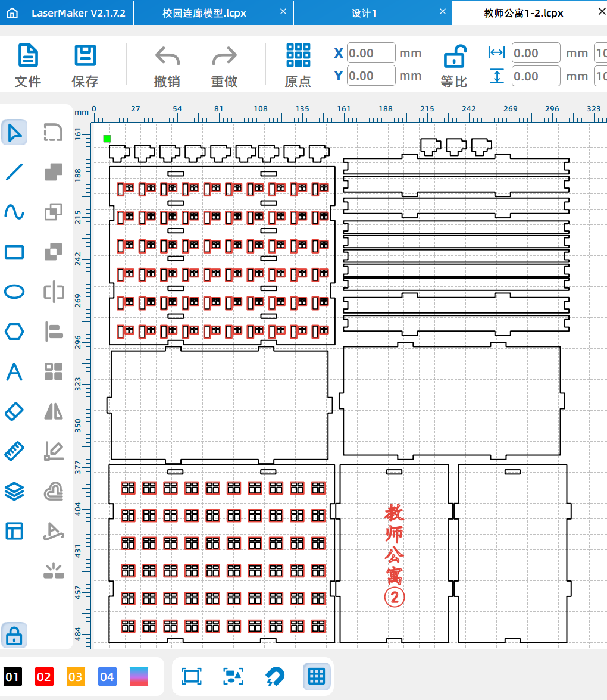The width and height of the screenshot is (607, 700).
Task: Open the home page icon
Action: coord(12,13)
